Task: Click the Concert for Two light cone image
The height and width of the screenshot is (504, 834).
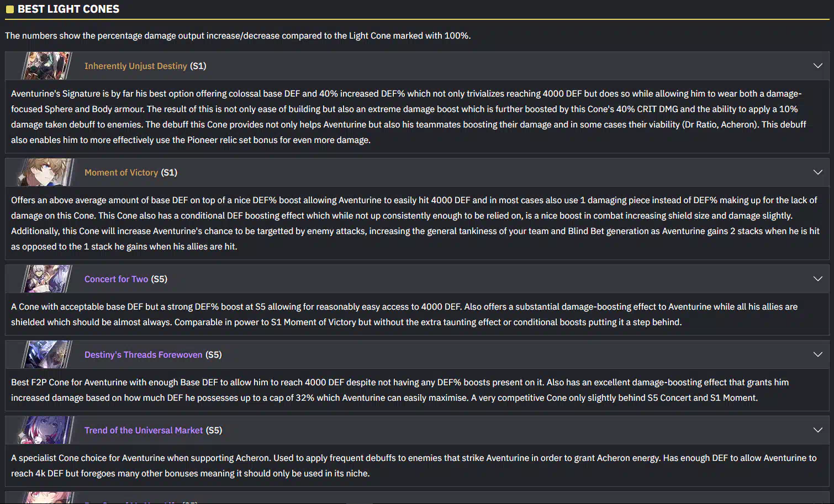Action: click(x=46, y=279)
